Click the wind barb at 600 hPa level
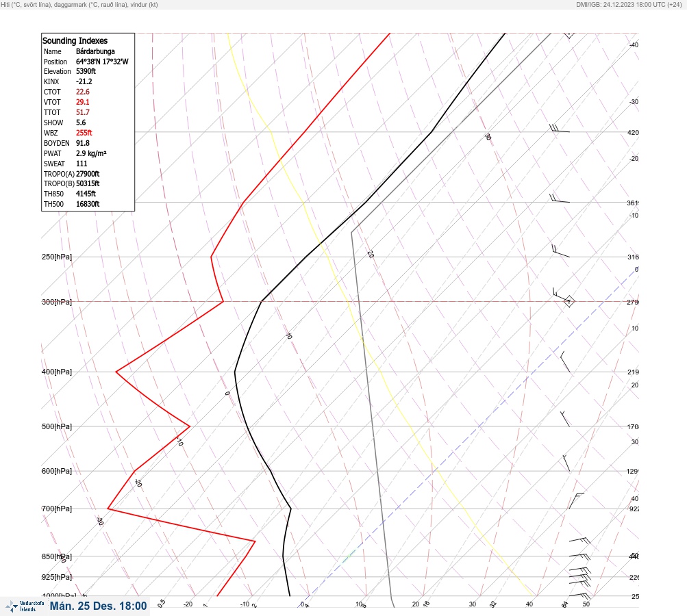The height and width of the screenshot is (616, 687). pos(566,463)
